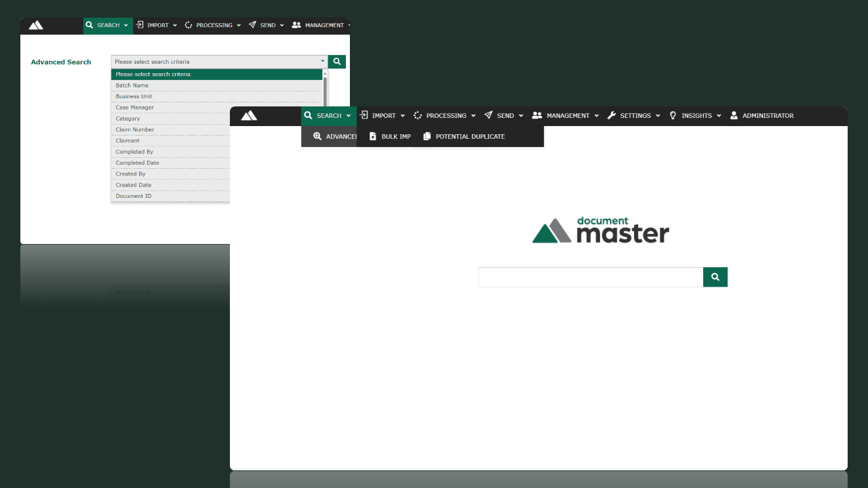Open Potential Duplicate from the submenu
The width and height of the screenshot is (868, 488).
tap(465, 136)
